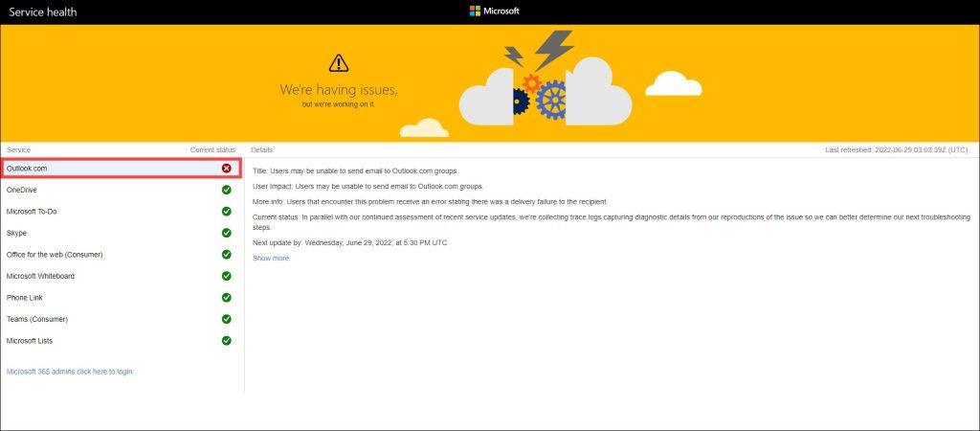Click the Skype green check status icon
Image resolution: width=980 pixels, height=431 pixels.
tap(226, 233)
